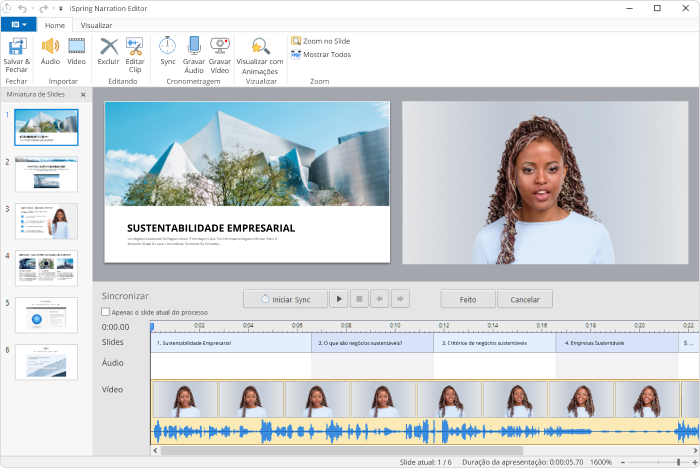The image size is (700, 468).
Task: Start Gravar Vídeo recording
Action: click(220, 55)
